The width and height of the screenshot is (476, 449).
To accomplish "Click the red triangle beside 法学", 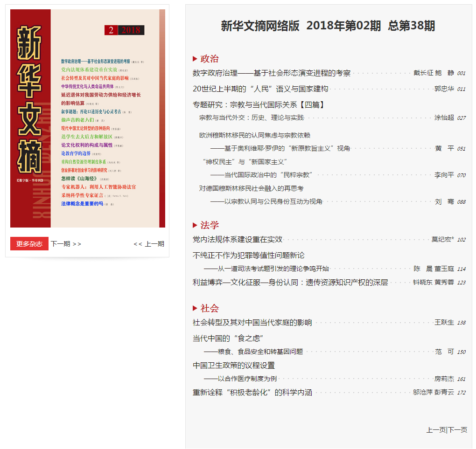I will click(x=195, y=225).
